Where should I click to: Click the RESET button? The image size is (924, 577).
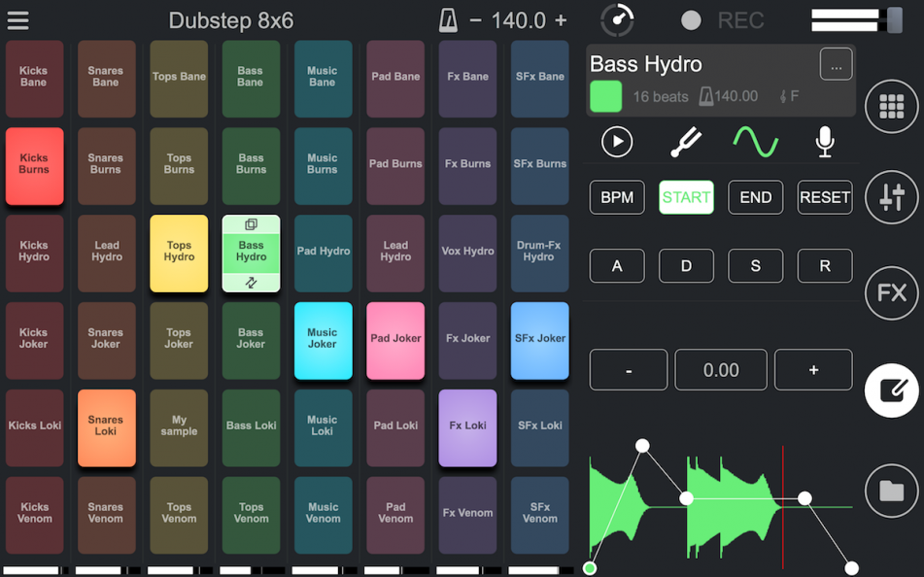click(824, 197)
